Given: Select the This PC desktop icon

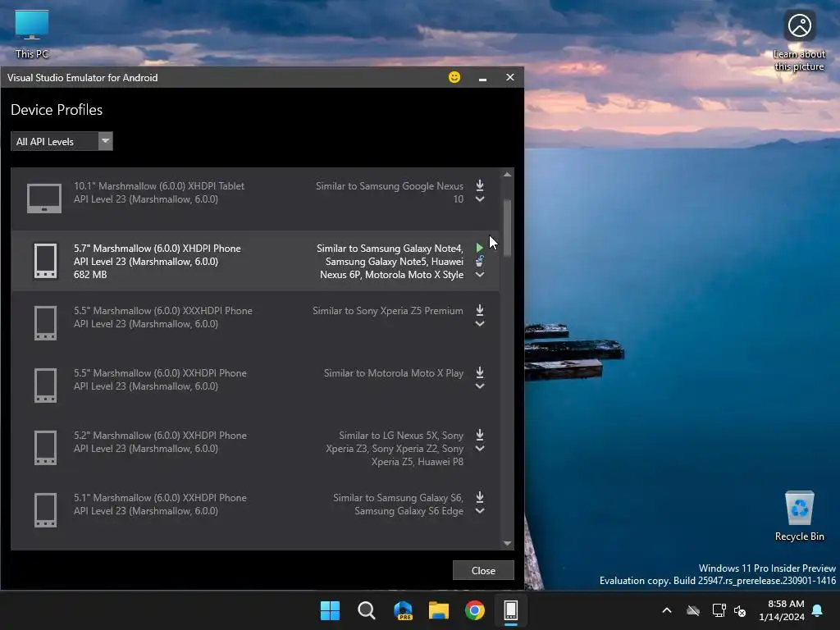Looking at the screenshot, I should (x=32, y=34).
